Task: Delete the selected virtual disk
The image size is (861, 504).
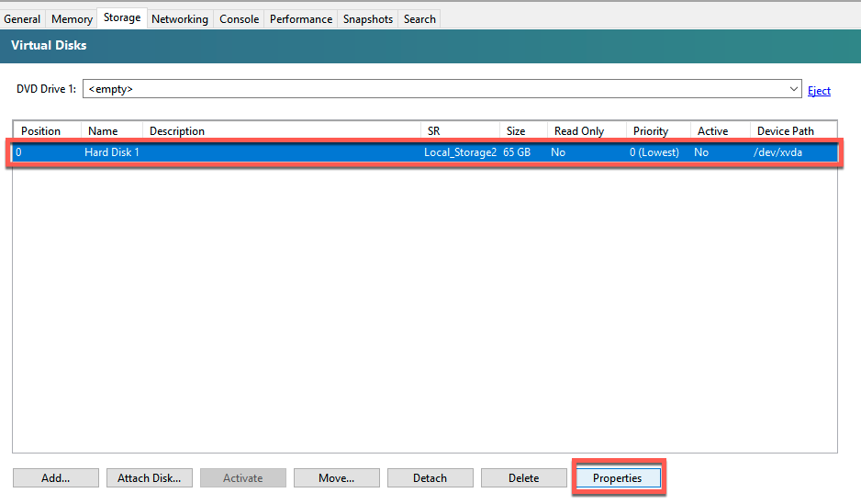Action: click(x=524, y=478)
